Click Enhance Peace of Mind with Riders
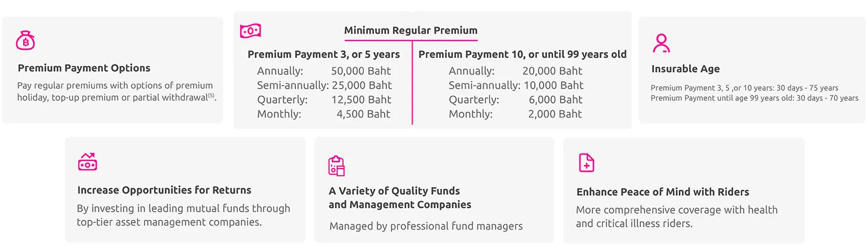The height and width of the screenshot is (252, 868). [x=663, y=192]
